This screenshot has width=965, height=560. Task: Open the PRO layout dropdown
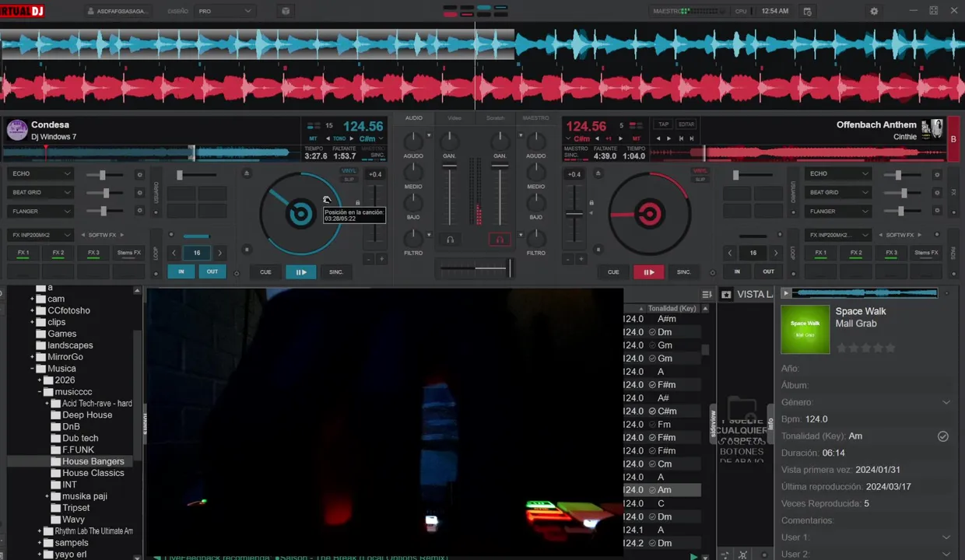pyautogui.click(x=225, y=11)
